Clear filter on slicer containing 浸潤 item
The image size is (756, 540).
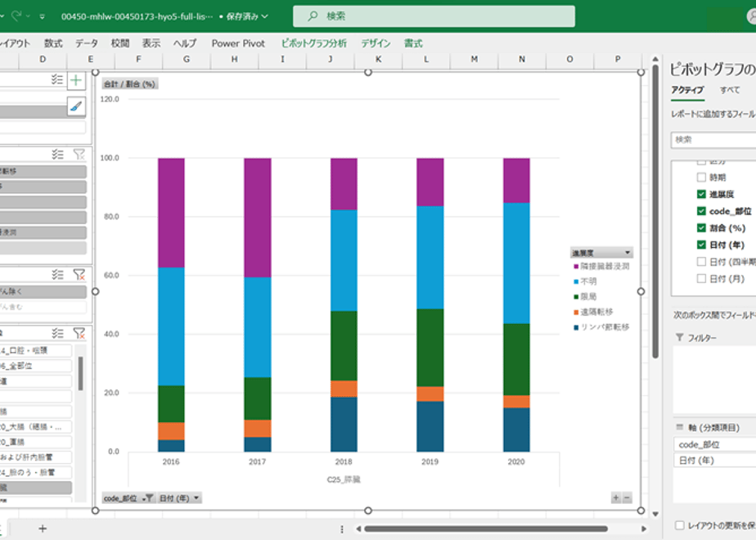click(x=79, y=155)
